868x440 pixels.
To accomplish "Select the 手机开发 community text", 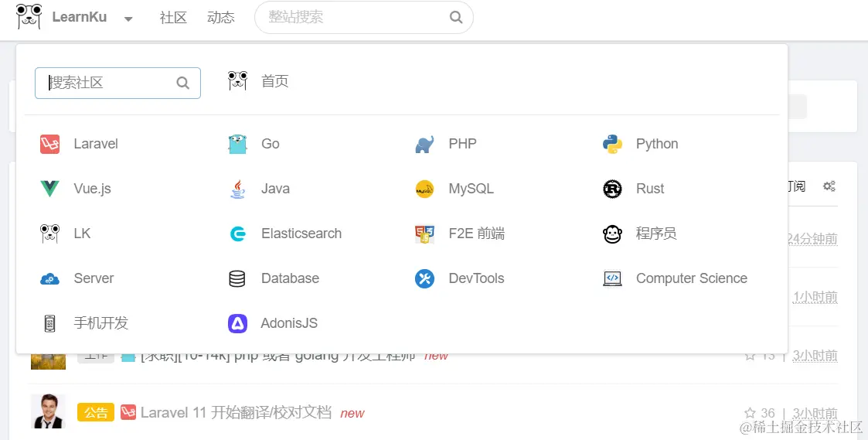I will (x=101, y=324).
